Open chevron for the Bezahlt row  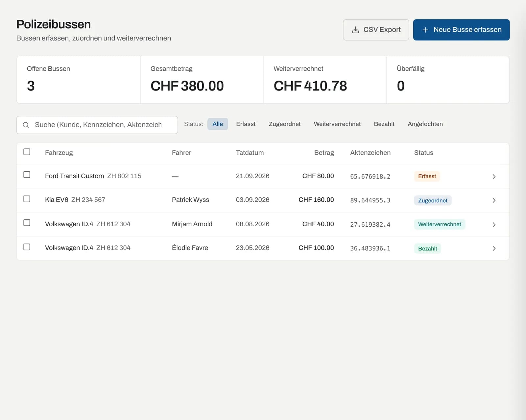pos(494,248)
